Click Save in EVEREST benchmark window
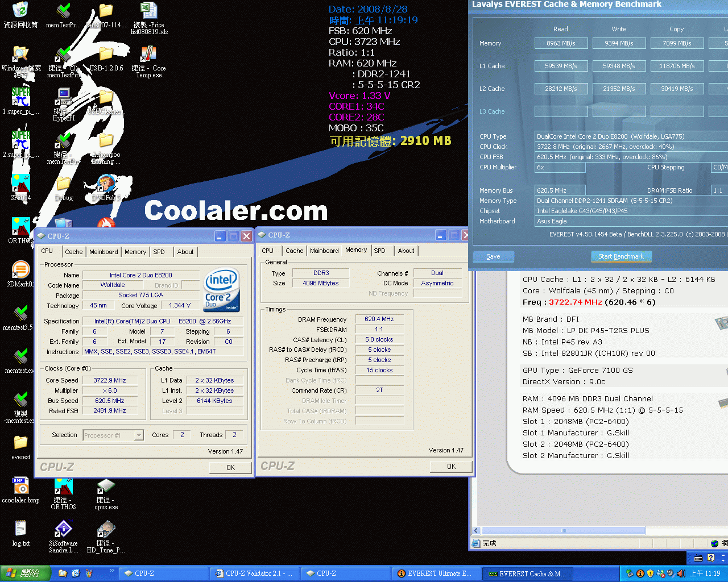The height and width of the screenshot is (582, 728). 493,256
